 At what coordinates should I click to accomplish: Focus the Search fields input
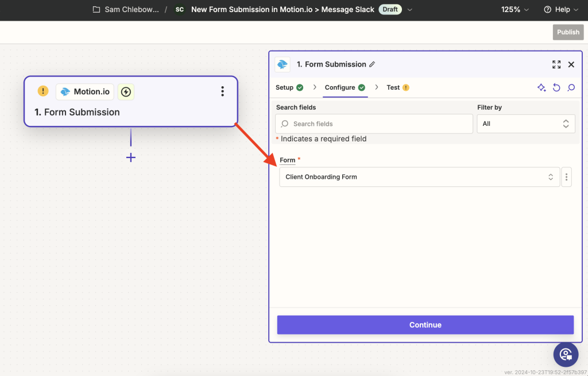coord(374,124)
